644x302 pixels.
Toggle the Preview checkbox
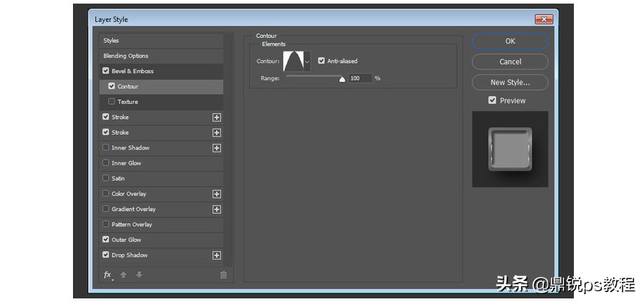(492, 100)
